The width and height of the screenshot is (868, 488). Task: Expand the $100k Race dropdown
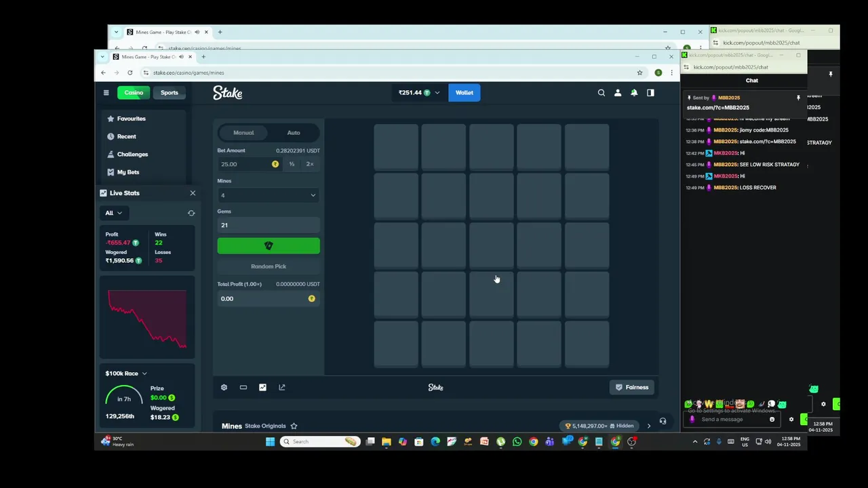126,373
